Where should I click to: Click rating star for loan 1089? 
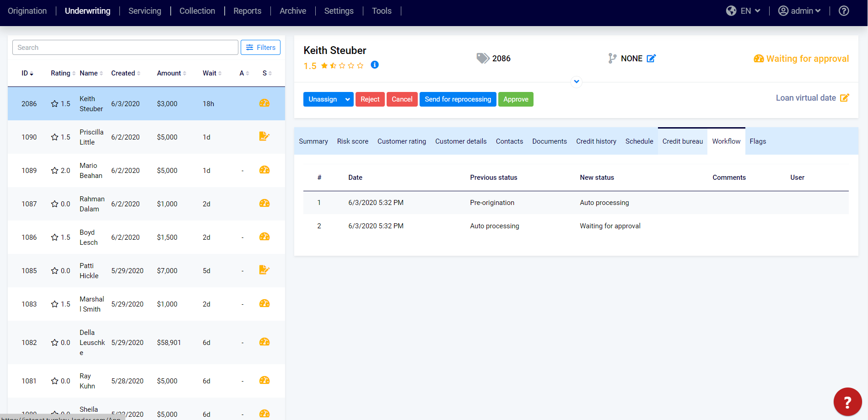coord(55,170)
